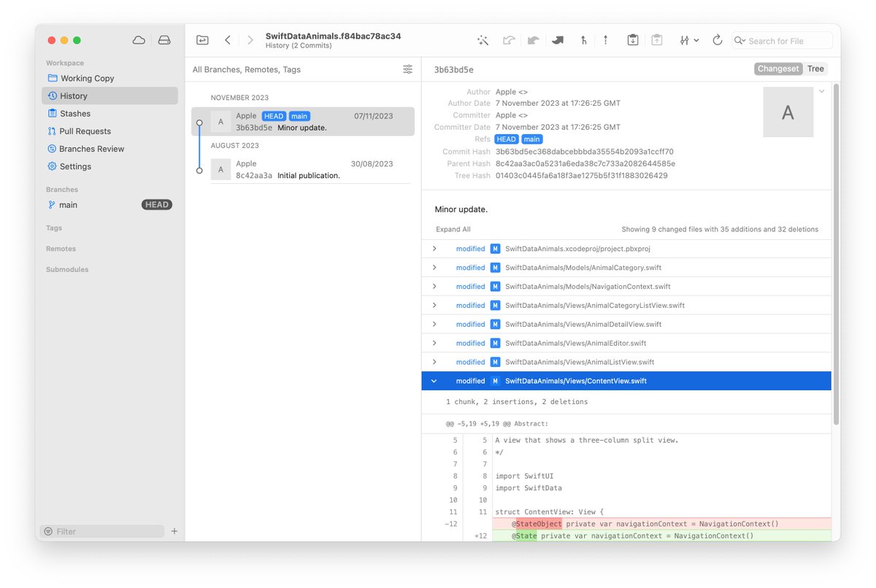This screenshot has height=588, width=876.
Task: Click the Merge branch icon
Action: tap(583, 40)
